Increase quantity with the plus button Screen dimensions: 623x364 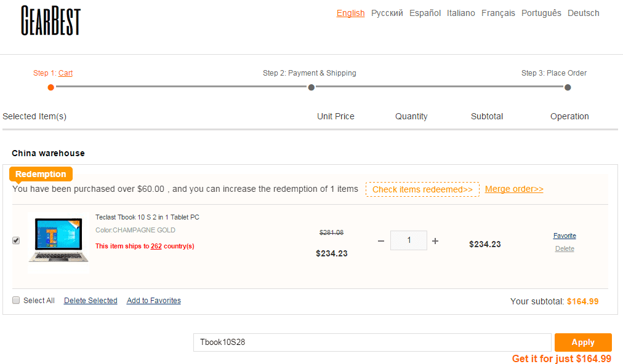[435, 241]
